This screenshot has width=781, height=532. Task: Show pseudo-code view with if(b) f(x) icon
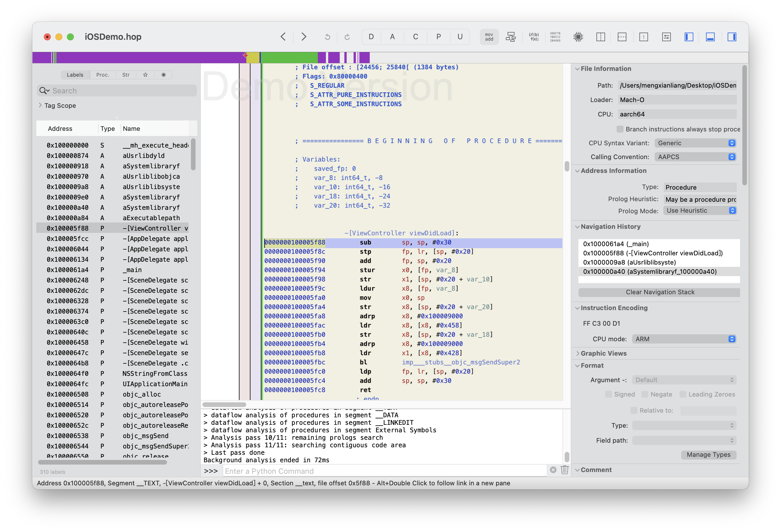tap(533, 37)
